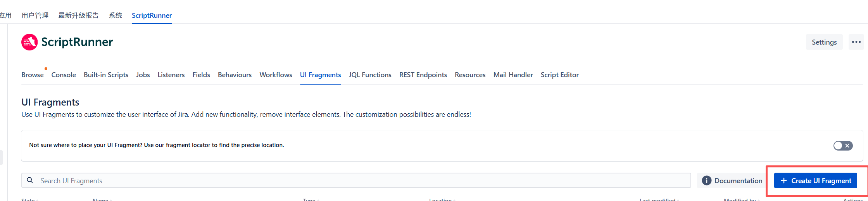The height and width of the screenshot is (201, 868).
Task: Open the 用户管理 admin menu
Action: pos(35,16)
